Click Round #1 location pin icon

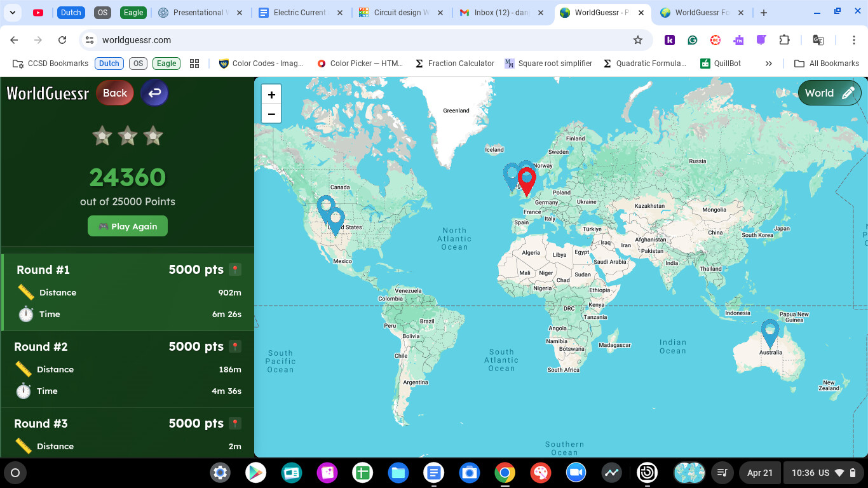pos(235,270)
